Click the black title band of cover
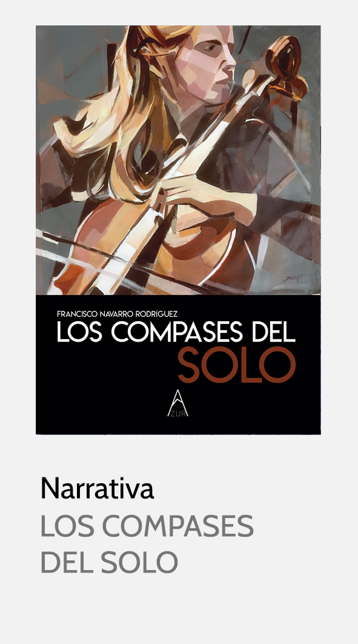Viewport: 358px width, 644px height. point(178,364)
